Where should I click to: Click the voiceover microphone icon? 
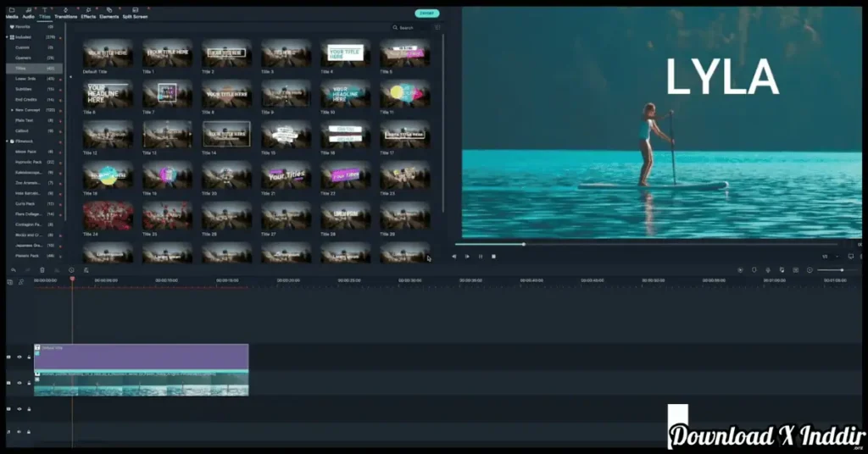pos(768,270)
